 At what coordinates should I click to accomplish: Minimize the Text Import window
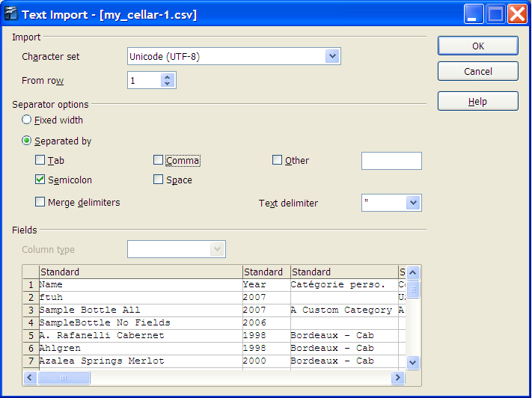click(474, 14)
